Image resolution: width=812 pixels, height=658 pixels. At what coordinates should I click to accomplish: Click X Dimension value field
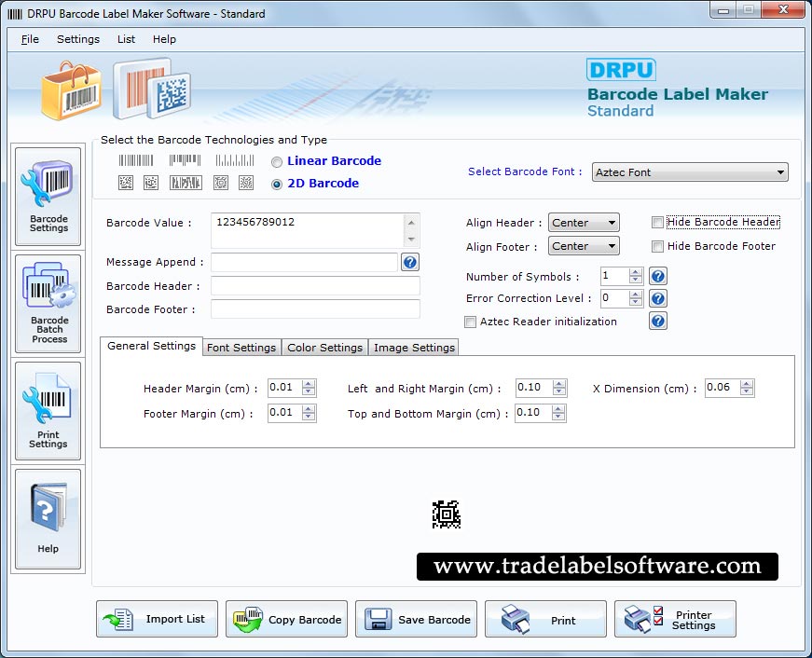(723, 388)
